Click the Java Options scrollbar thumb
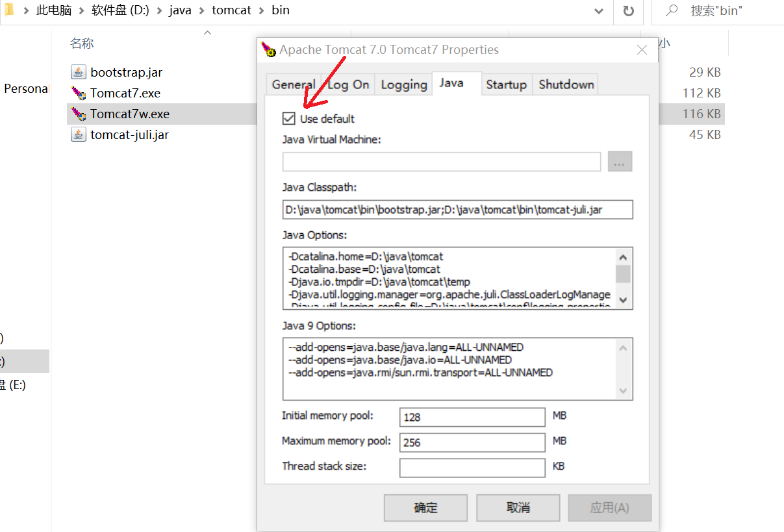Viewport: 784px width, 532px height. click(623, 273)
